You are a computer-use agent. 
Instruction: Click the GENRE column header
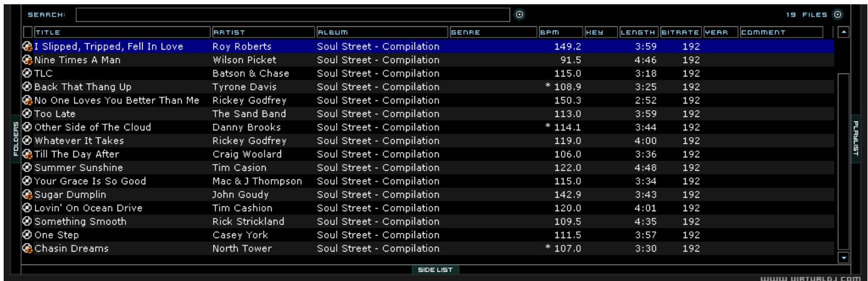click(x=493, y=31)
